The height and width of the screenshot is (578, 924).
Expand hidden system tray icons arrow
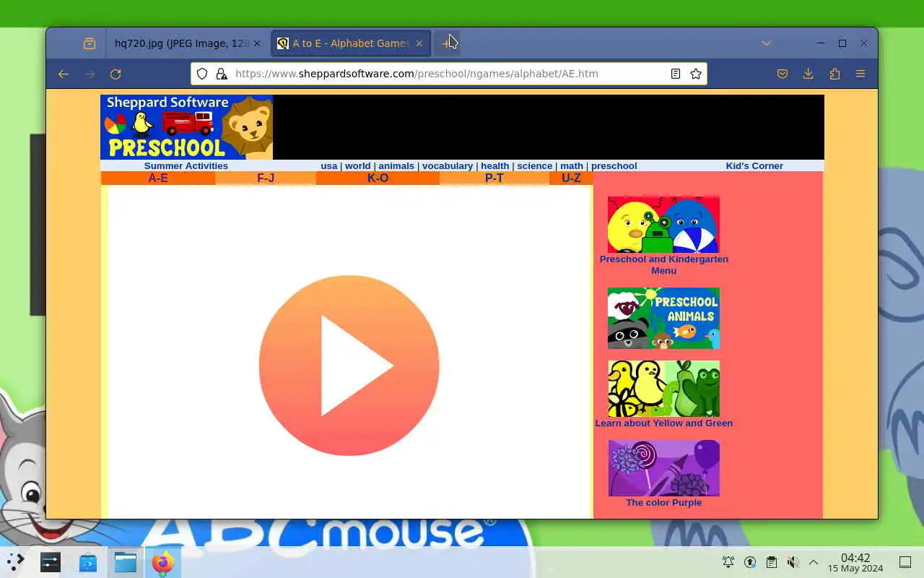tap(814, 562)
